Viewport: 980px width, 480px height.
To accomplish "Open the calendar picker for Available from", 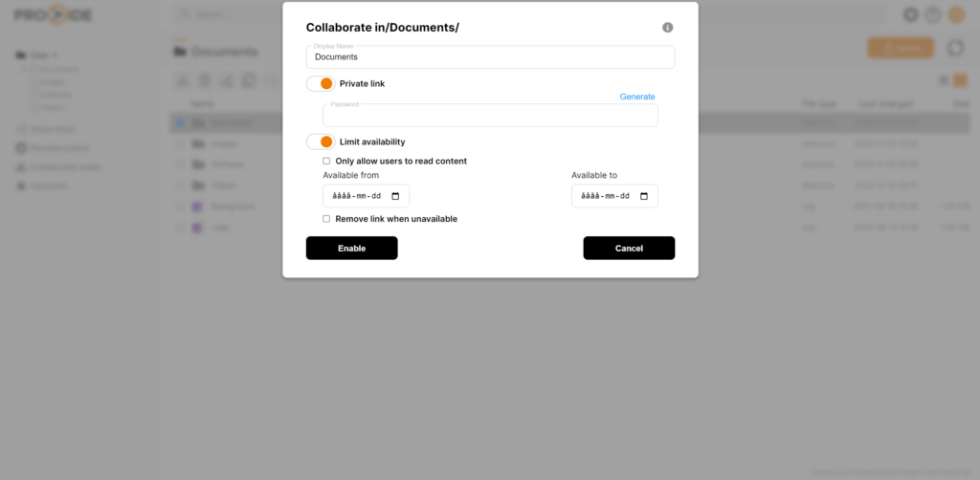I will [396, 196].
